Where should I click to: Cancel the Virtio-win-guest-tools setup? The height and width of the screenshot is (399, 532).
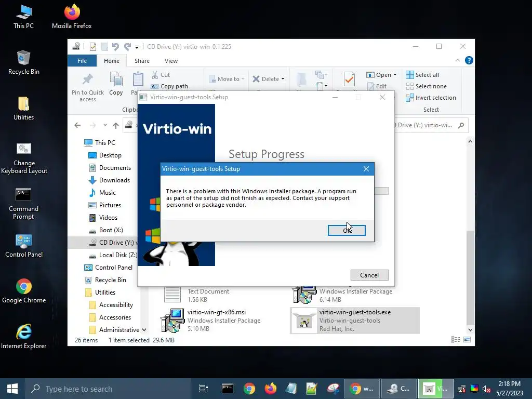(x=369, y=275)
